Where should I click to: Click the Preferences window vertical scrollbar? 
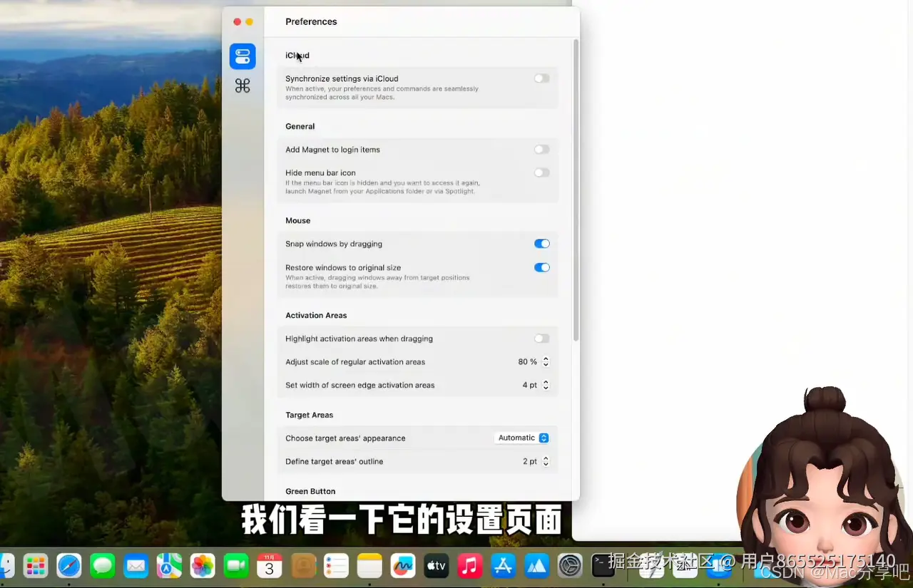[576, 190]
